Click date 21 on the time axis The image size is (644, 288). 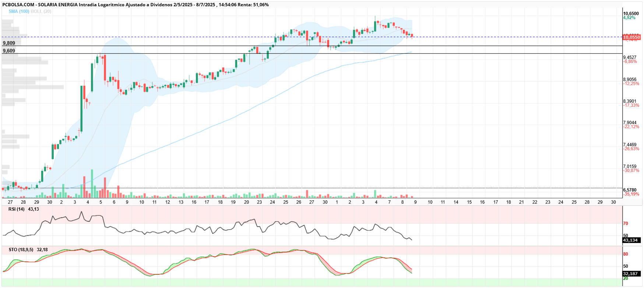point(521,202)
